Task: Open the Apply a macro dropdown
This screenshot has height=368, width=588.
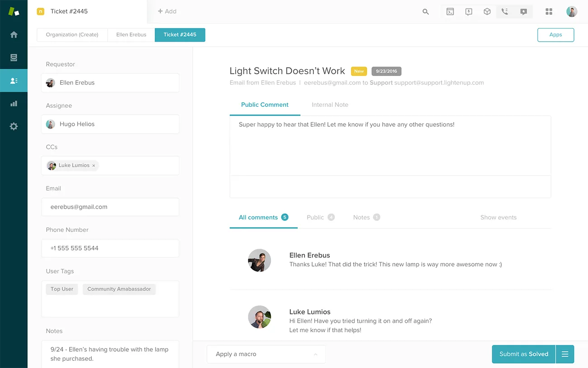Action: click(x=266, y=354)
